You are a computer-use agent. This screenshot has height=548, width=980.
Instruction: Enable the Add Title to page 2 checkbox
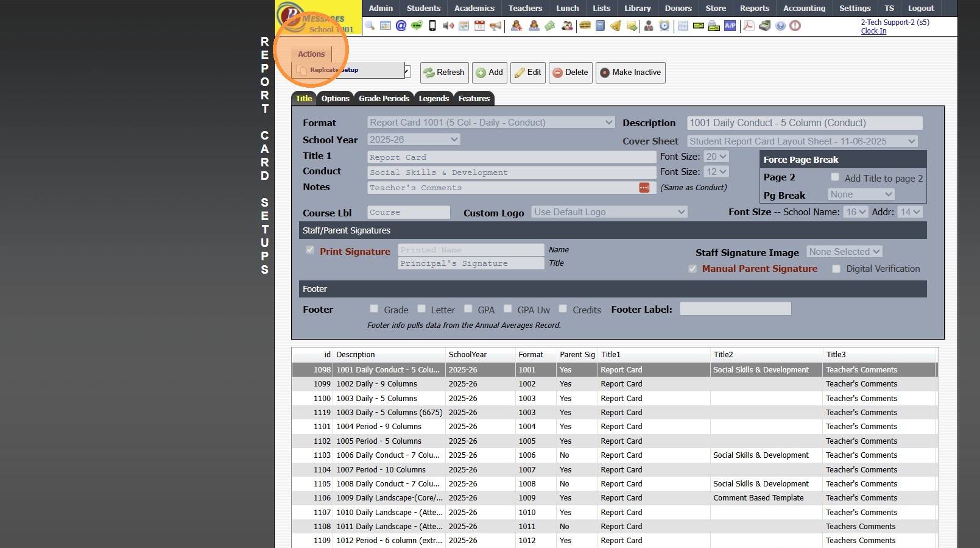pyautogui.click(x=835, y=177)
